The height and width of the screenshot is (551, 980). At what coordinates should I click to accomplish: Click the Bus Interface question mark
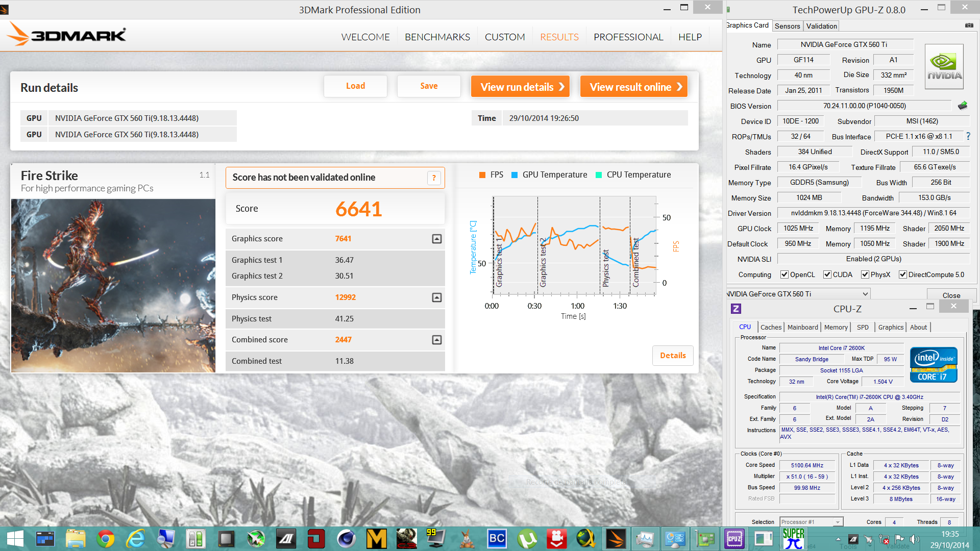point(968,136)
